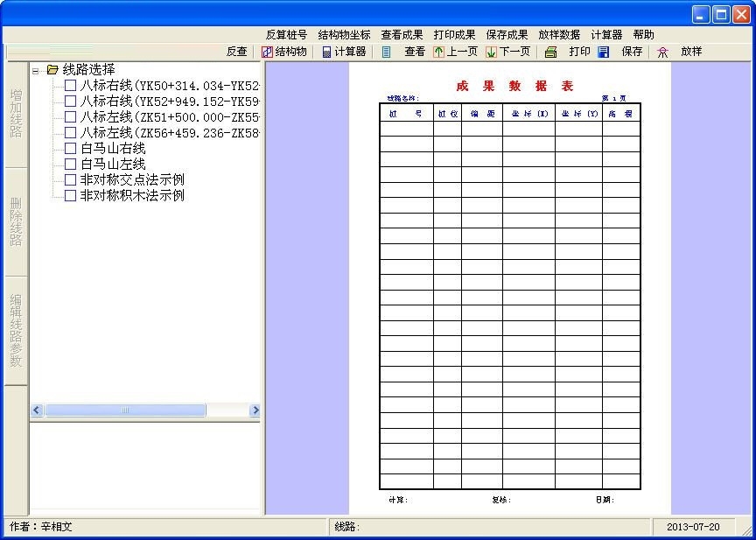
Task: Click the 计算器 toolbar icon
Action: tap(326, 52)
